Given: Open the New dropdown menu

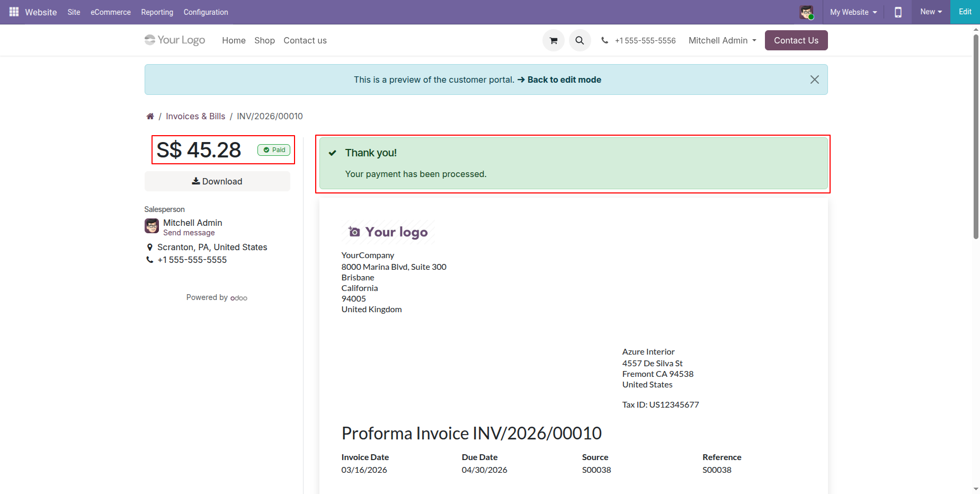Looking at the screenshot, I should [931, 12].
